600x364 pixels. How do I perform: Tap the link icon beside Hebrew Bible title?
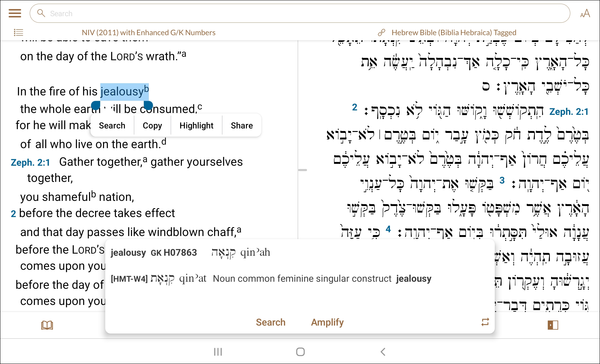pos(381,33)
